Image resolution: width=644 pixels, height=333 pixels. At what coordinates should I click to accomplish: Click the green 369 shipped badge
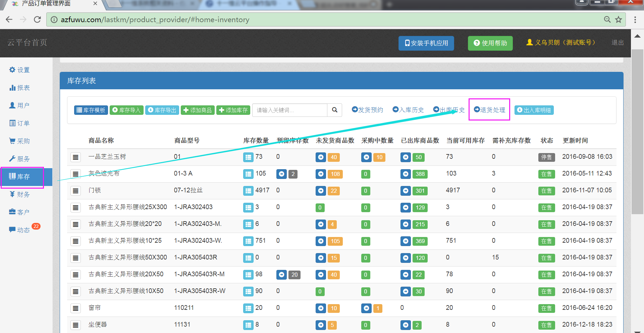(x=420, y=241)
